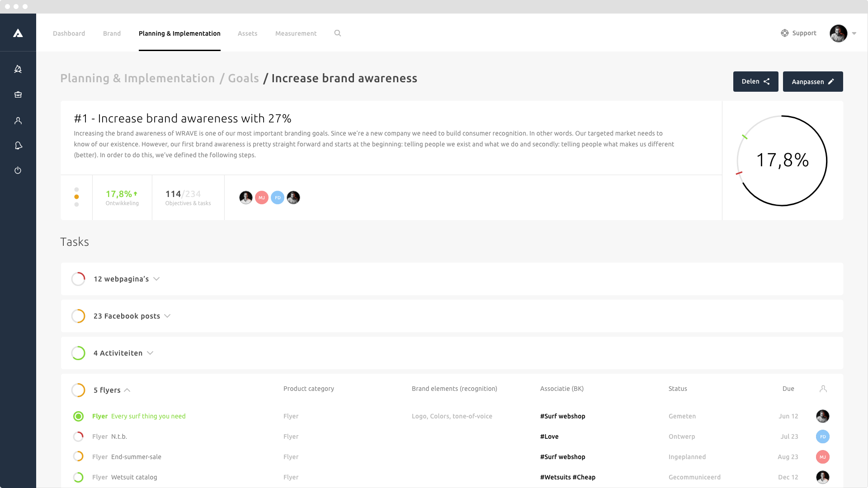Screen dimensions: 868x488
Task: Click the MJ team member avatar in goal card
Action: pos(262,197)
